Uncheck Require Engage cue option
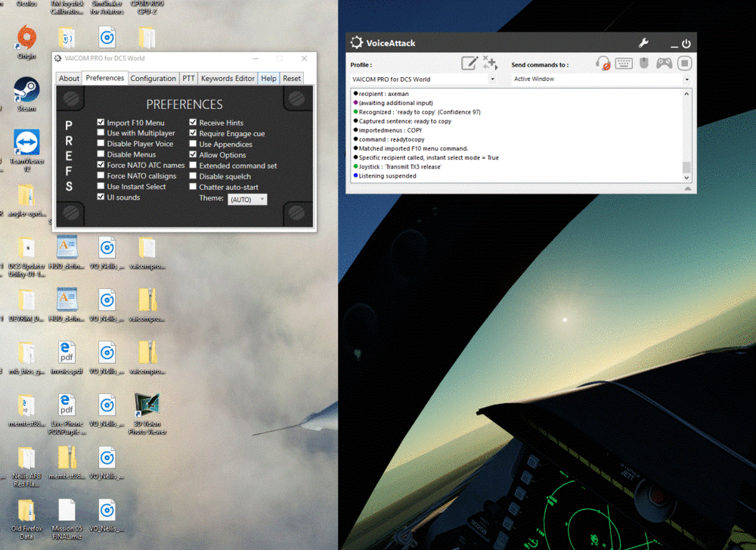This screenshot has height=550, width=756. click(194, 133)
